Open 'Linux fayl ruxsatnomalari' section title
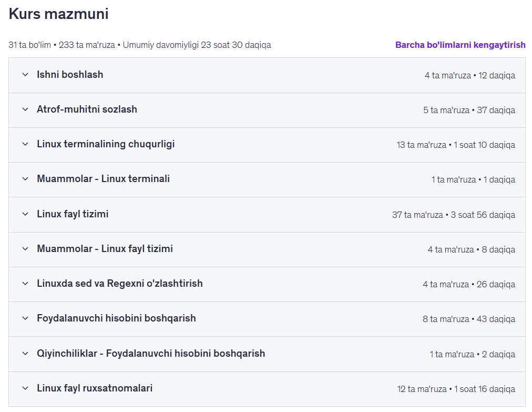Image resolution: width=532 pixels, height=412 pixels. click(x=95, y=388)
